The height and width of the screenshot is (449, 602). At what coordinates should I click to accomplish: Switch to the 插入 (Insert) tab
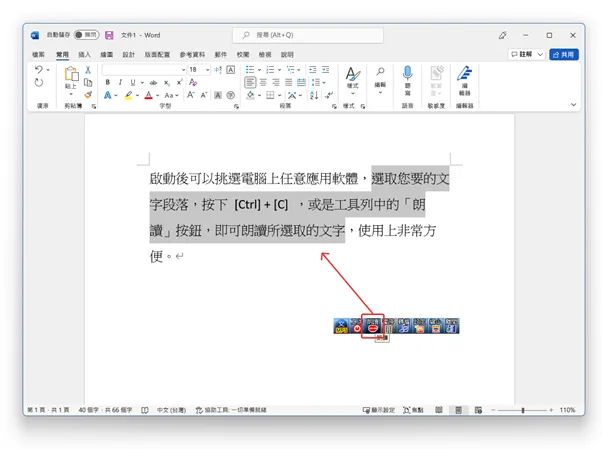click(x=84, y=55)
